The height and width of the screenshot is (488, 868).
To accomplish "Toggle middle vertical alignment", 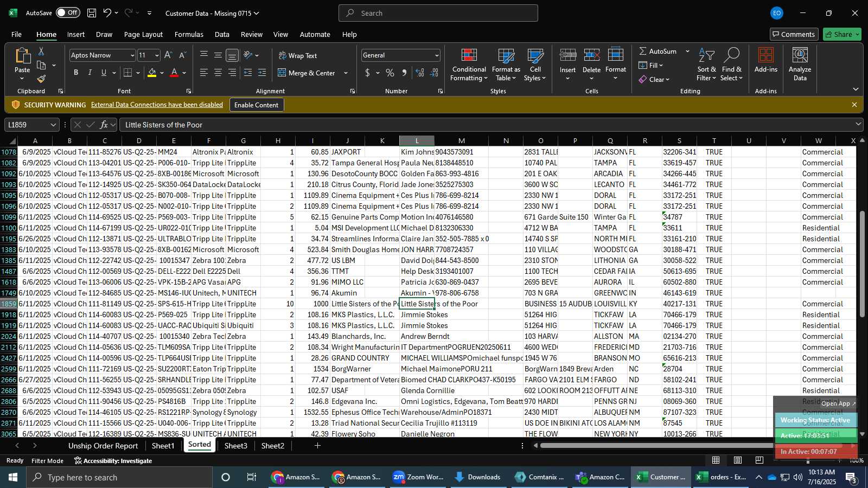I will pos(218,55).
